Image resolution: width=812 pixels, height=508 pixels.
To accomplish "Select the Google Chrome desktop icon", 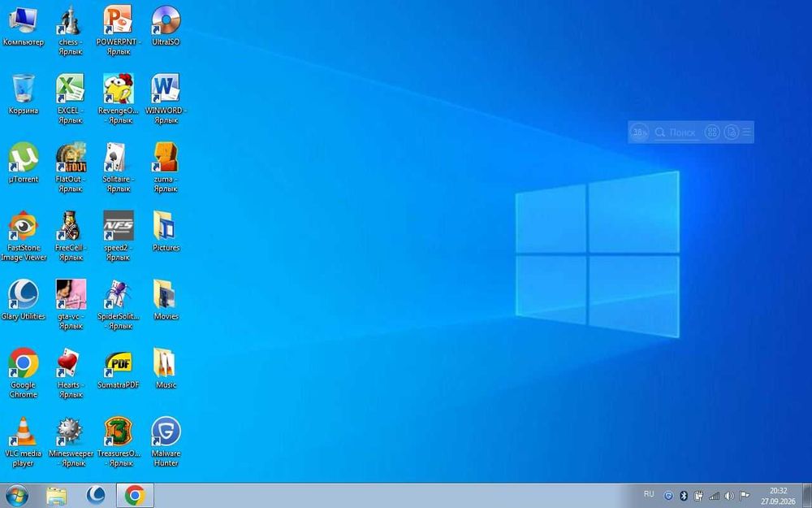I will pos(24,363).
